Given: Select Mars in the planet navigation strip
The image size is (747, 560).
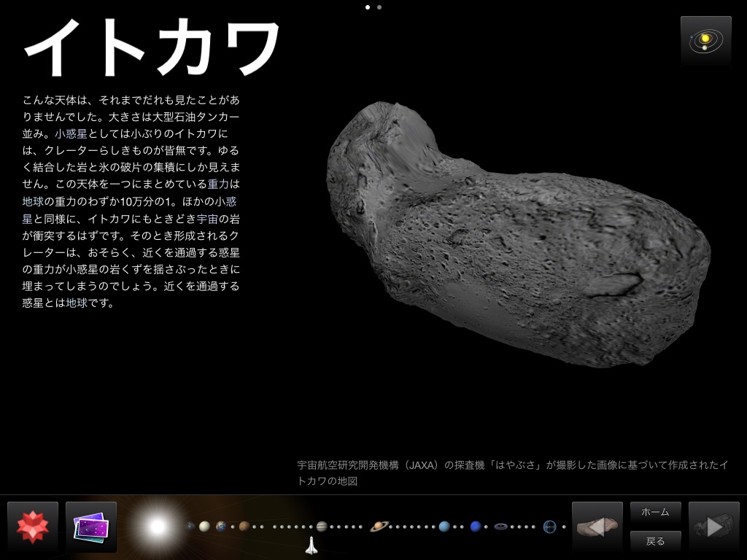Looking at the screenshot, I should point(244,526).
